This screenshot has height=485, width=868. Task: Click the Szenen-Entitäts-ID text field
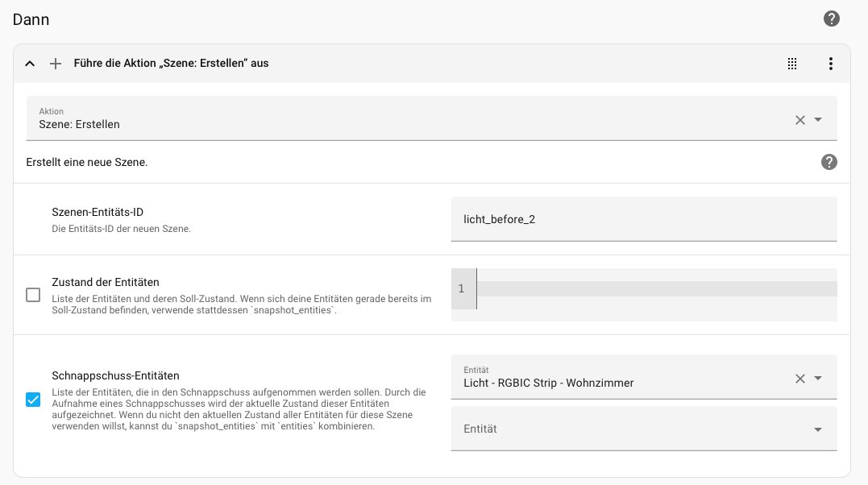tap(643, 219)
